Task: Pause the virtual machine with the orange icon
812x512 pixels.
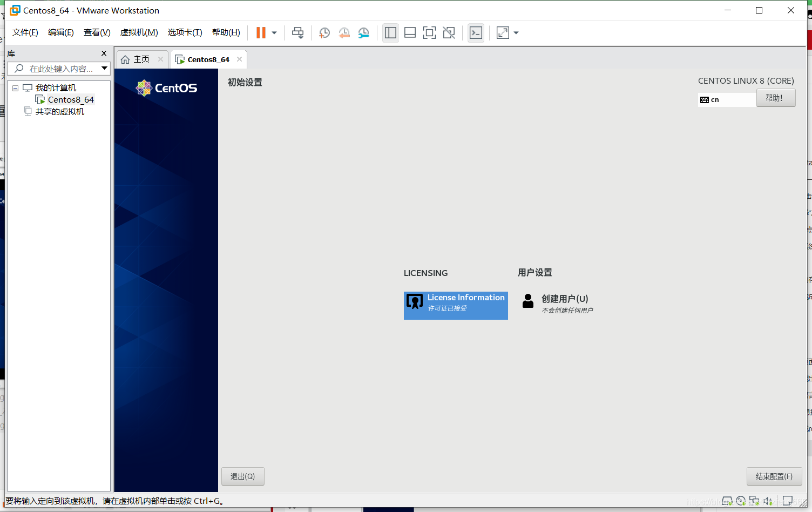Action: 261,33
